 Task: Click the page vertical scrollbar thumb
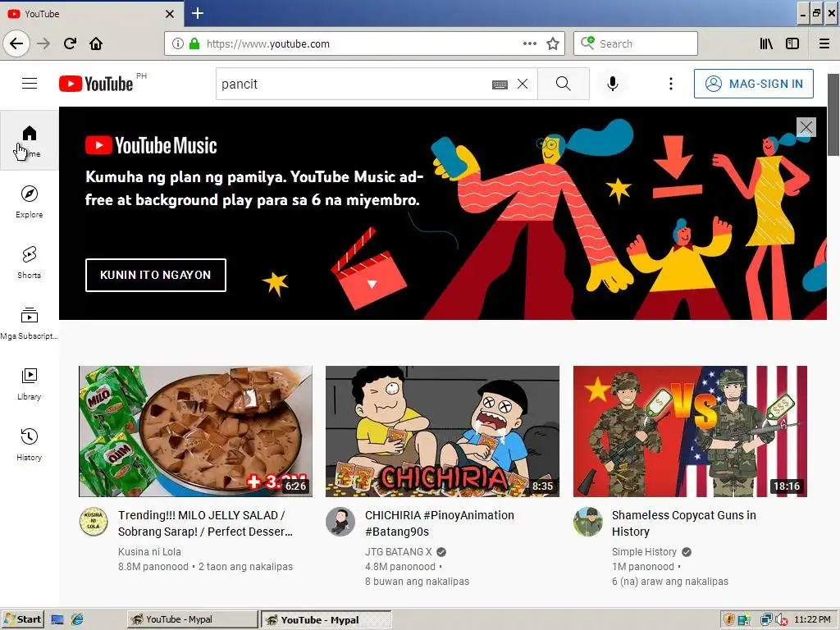click(833, 115)
